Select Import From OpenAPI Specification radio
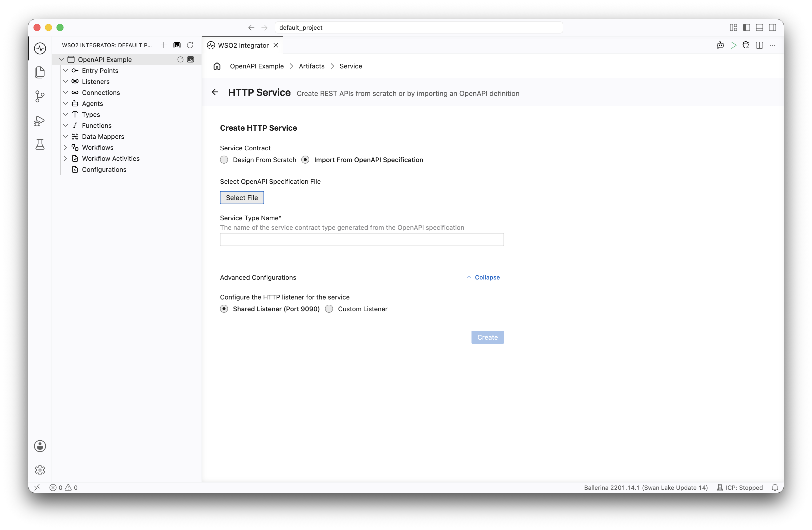Viewport: 812px width, 530px height. click(305, 160)
